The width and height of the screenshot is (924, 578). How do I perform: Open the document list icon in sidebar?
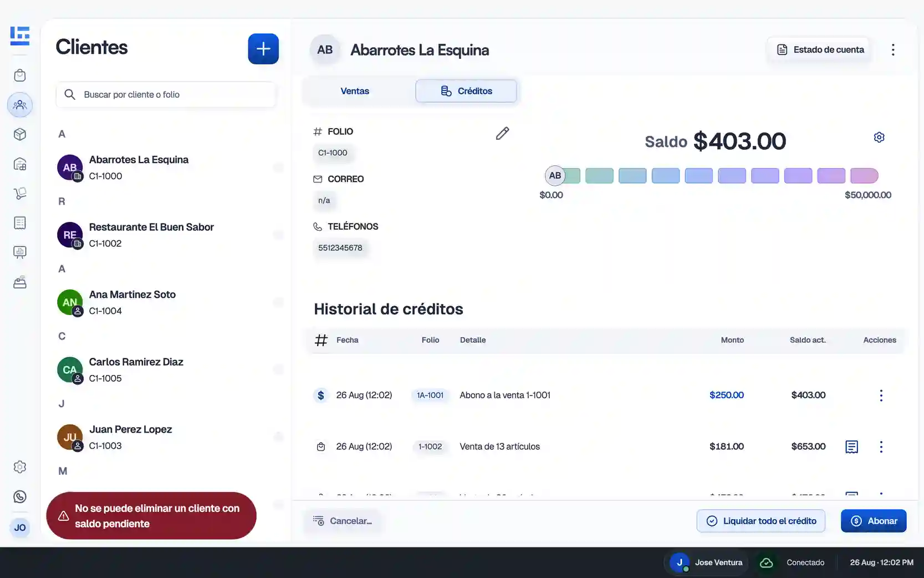[20, 223]
